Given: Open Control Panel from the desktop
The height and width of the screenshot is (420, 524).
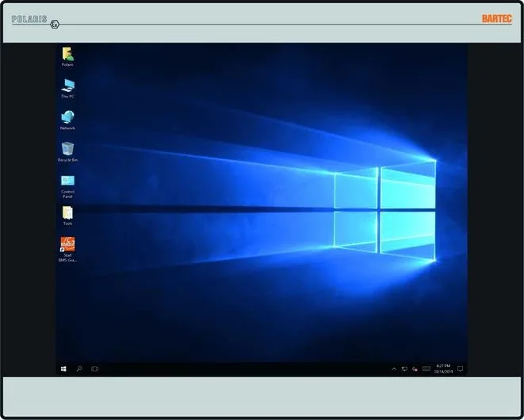Looking at the screenshot, I should [67, 181].
